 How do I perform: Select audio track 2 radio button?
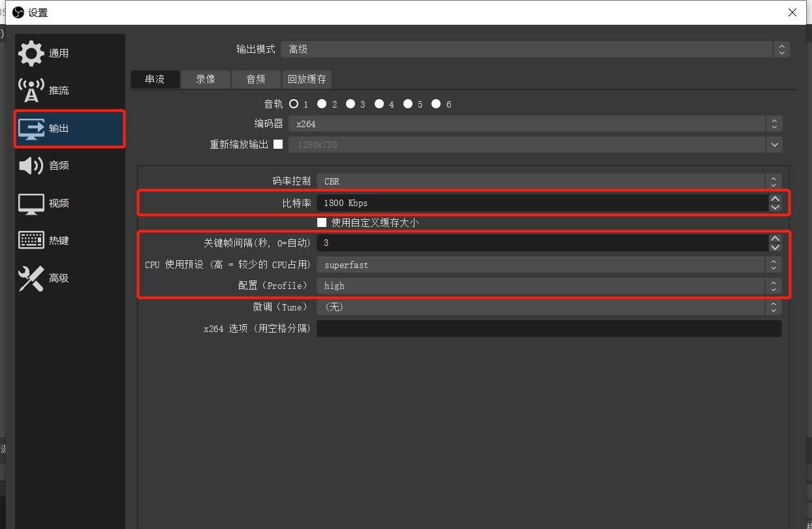[322, 104]
